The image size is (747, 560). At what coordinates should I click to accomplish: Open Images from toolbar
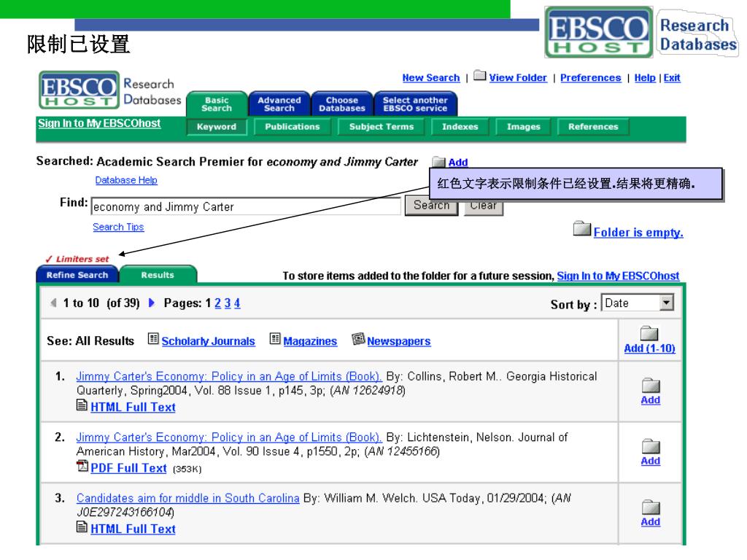click(523, 127)
